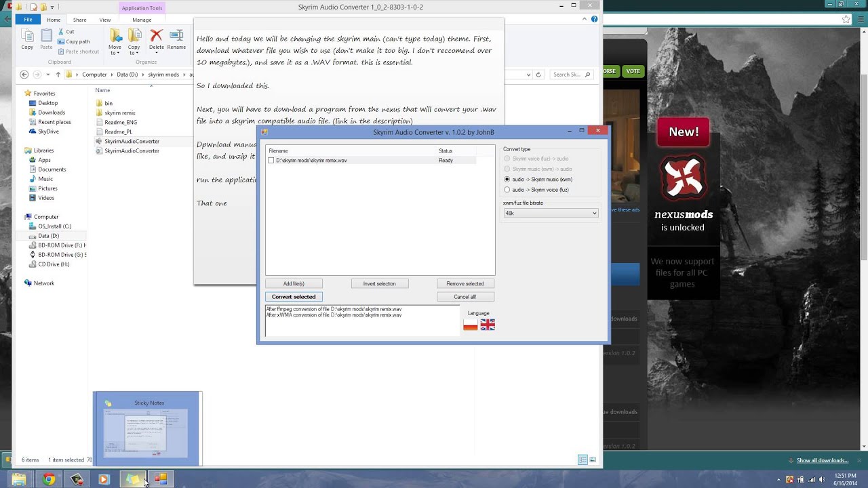868x488 pixels.
Task: Check the skyrim remix.wav file checkbox
Action: [x=271, y=161]
